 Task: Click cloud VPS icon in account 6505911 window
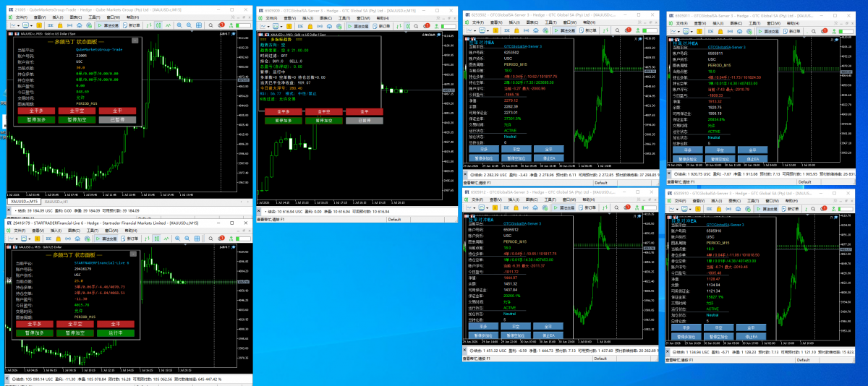(x=740, y=31)
